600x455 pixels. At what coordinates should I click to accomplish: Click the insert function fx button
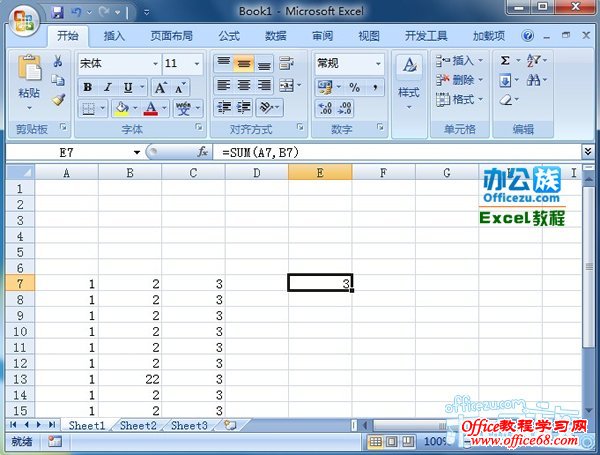click(202, 152)
